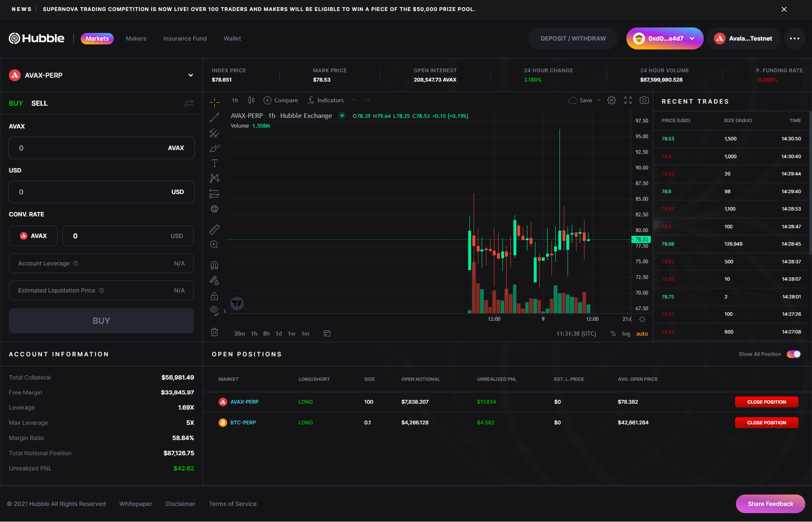Toggle auto scale on chart
Viewport: 812px width, 522px height.
pos(642,333)
